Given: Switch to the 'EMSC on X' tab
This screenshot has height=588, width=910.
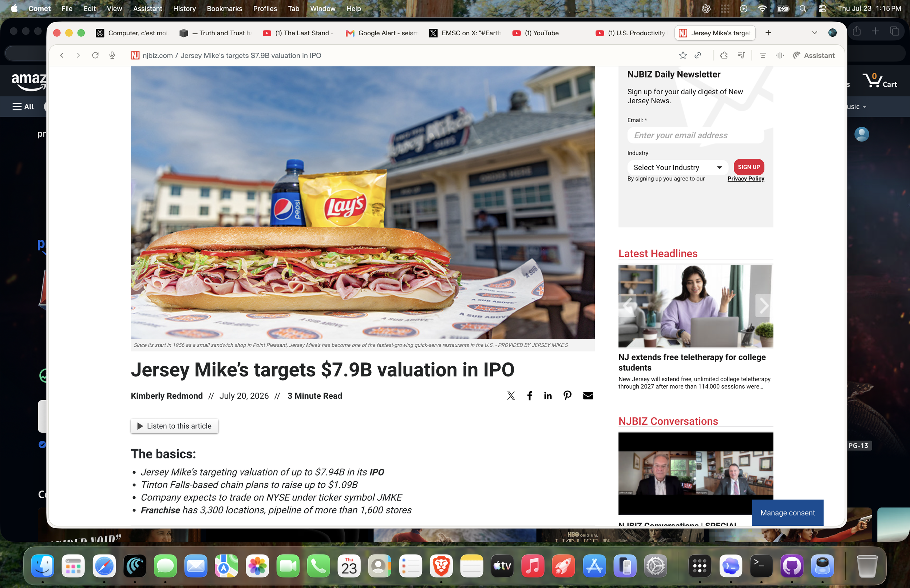Looking at the screenshot, I should (x=466, y=33).
